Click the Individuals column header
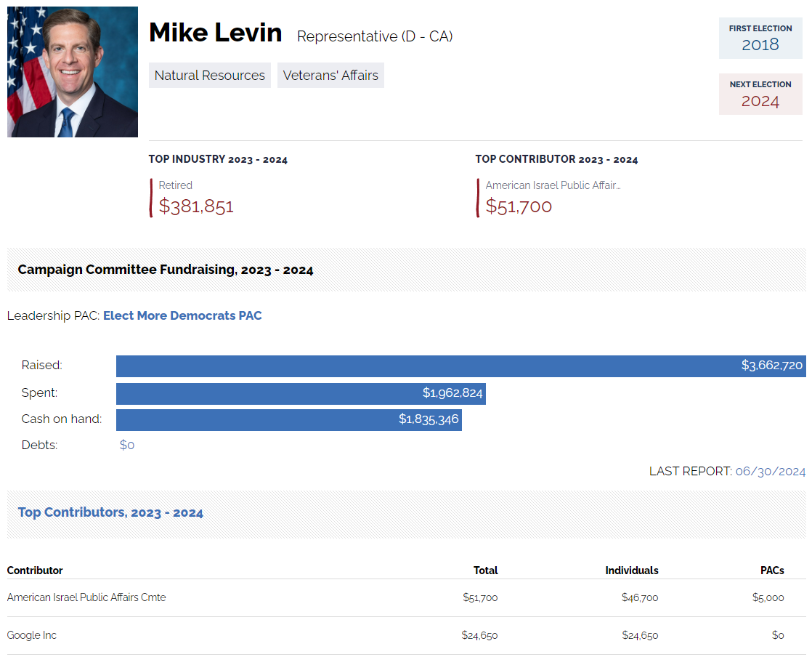This screenshot has height=657, width=812. [x=631, y=571]
